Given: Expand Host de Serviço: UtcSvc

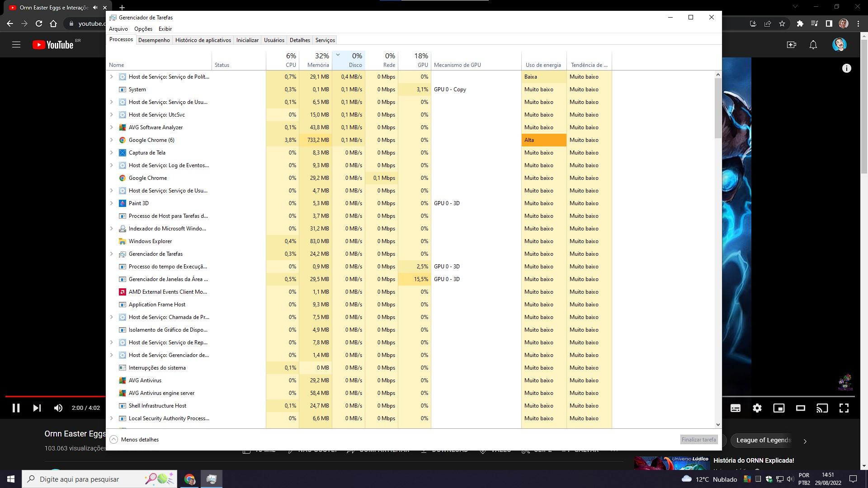Looking at the screenshot, I should point(112,115).
